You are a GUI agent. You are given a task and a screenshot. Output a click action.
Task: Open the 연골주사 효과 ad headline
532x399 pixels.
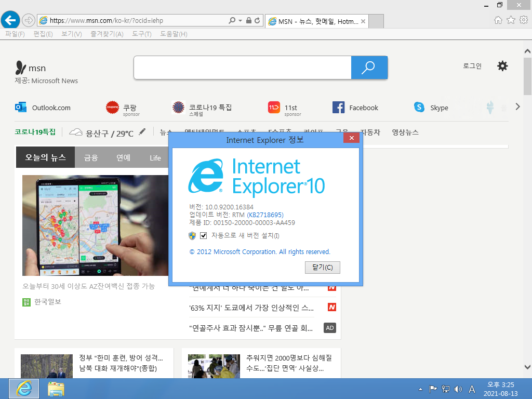point(251,328)
